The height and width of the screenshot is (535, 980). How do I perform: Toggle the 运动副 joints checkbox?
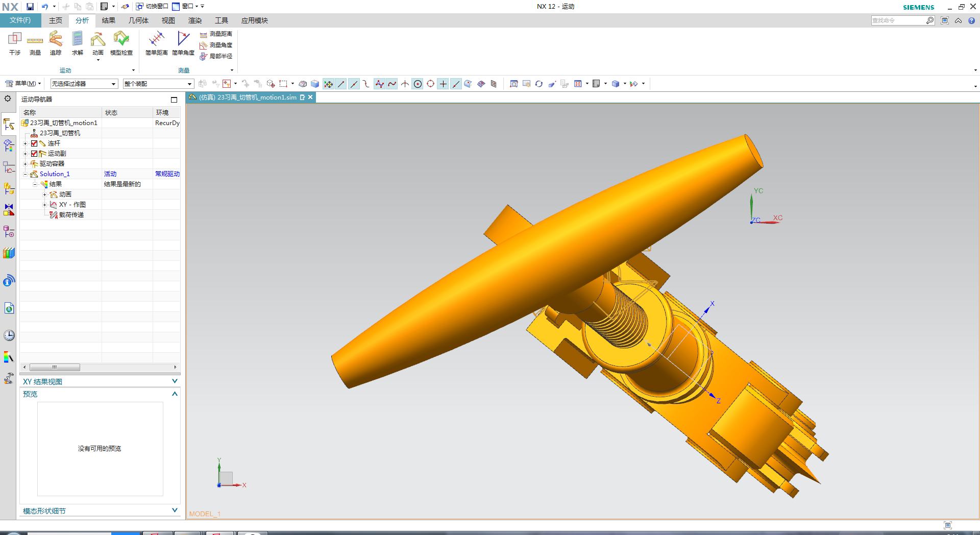tap(34, 154)
